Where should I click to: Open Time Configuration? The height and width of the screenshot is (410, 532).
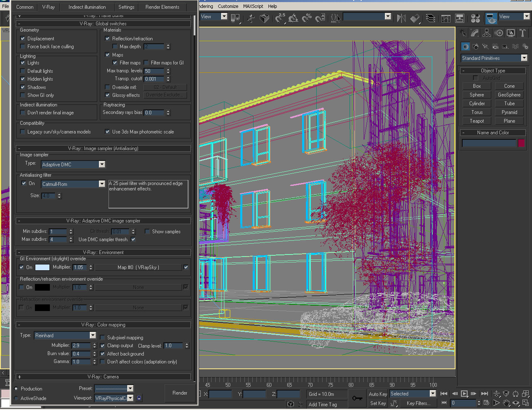coord(486,403)
